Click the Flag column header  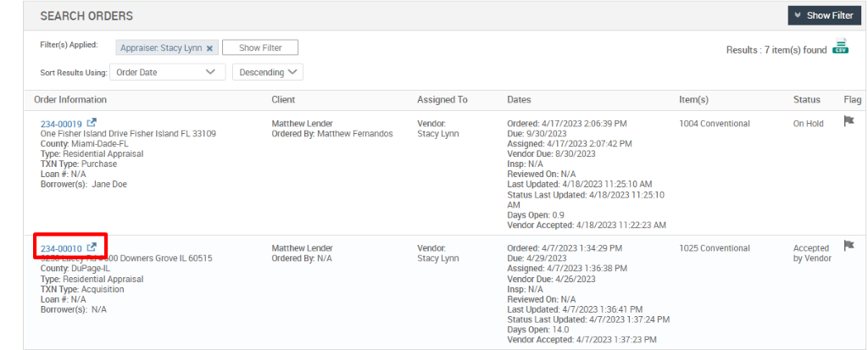[x=853, y=100]
